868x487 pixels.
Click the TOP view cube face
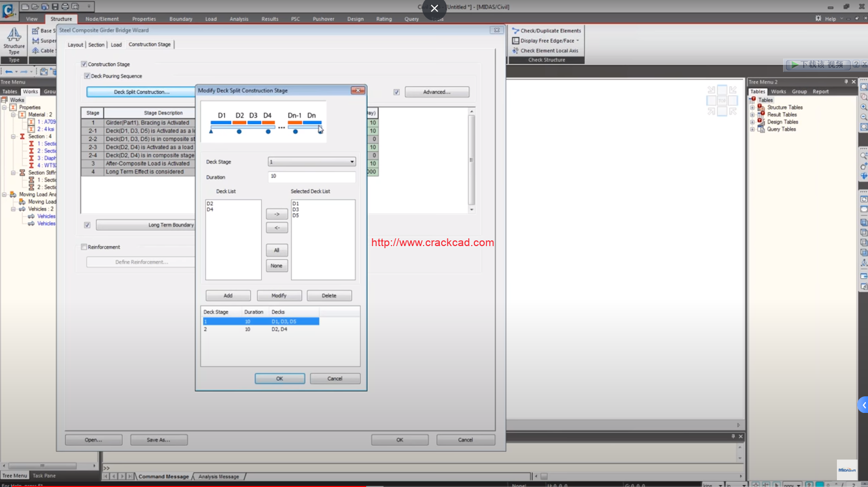click(x=722, y=101)
